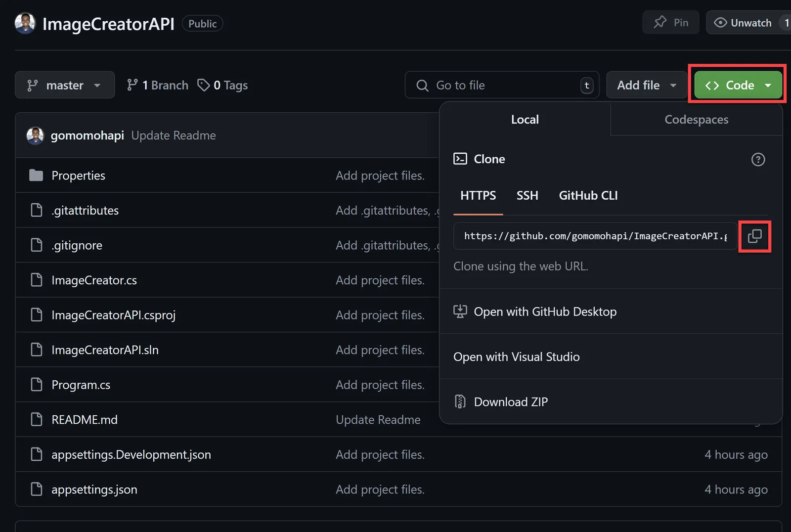Viewport: 791px width, 532px height.
Task: Click the gomomohapi commit author avatar
Action: [35, 135]
